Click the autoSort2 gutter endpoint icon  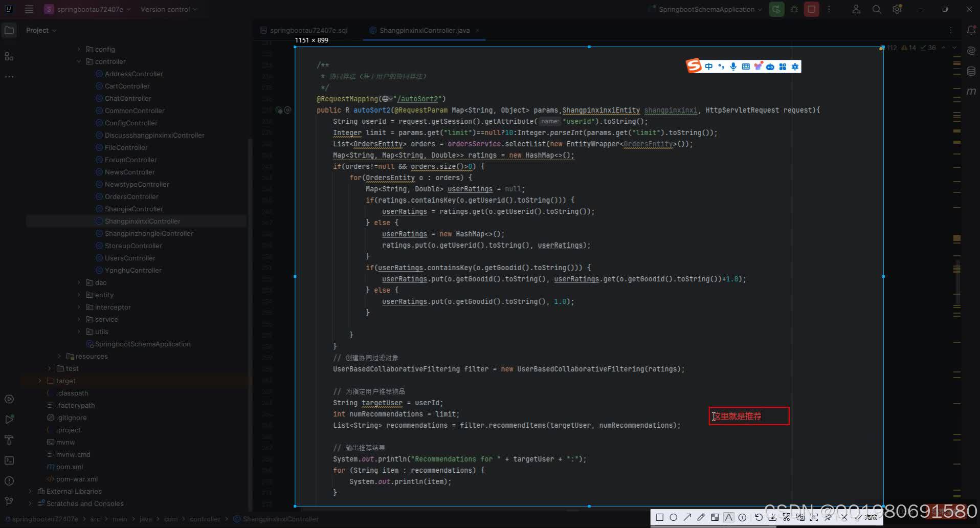point(287,110)
